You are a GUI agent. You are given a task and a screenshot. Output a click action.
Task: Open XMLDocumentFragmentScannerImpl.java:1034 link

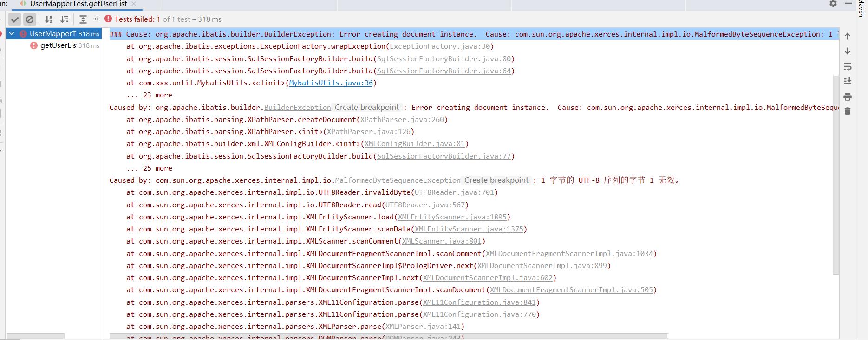click(569, 254)
